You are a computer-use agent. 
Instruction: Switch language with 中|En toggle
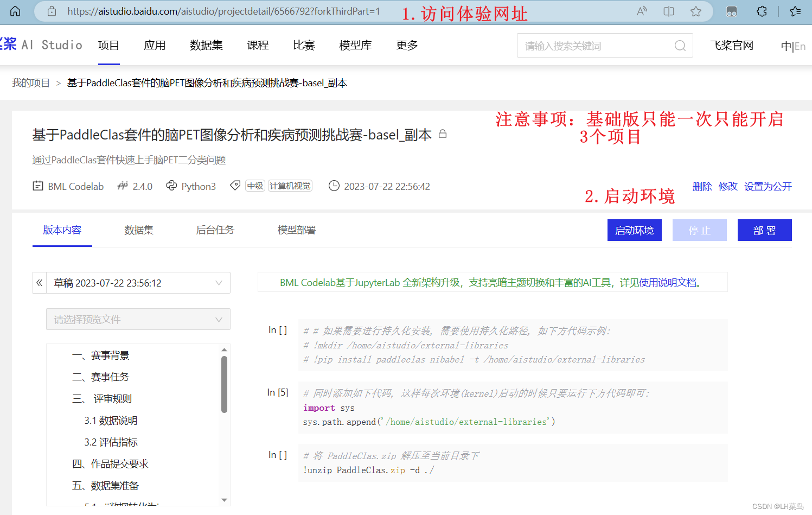793,47
